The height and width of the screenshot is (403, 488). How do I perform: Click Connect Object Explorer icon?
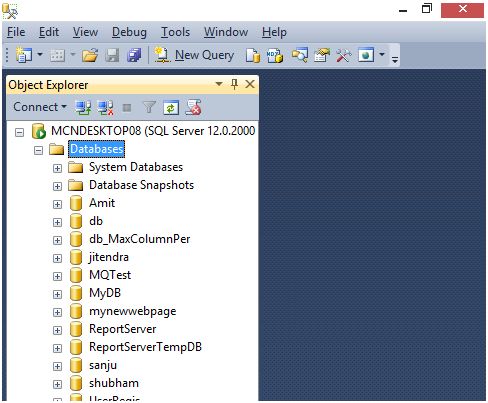[83, 107]
